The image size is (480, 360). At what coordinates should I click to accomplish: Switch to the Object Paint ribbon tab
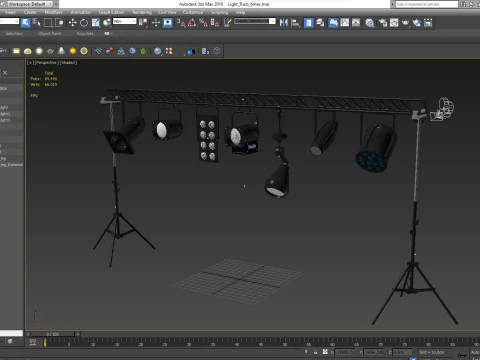49,34
